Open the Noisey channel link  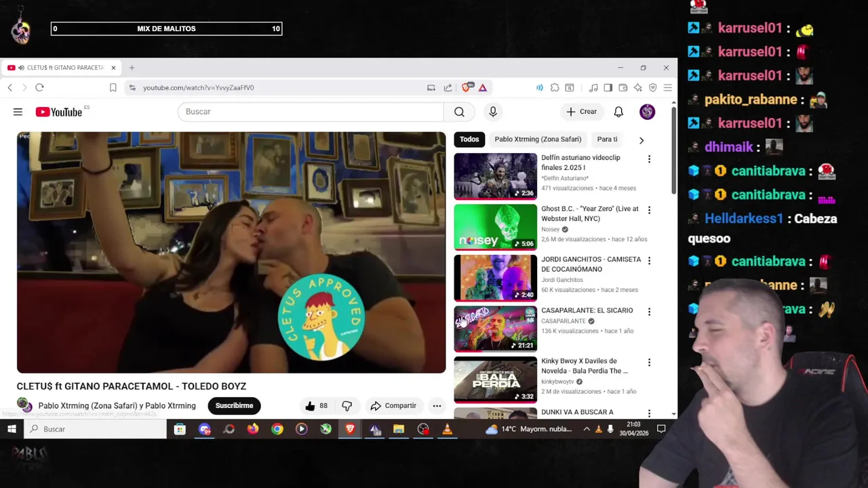[551, 229]
